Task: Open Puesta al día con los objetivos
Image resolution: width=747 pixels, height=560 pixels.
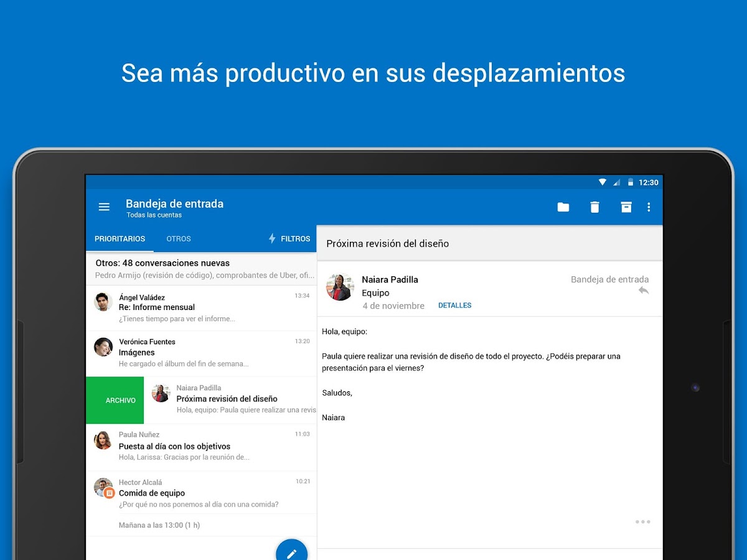Action: click(201, 447)
